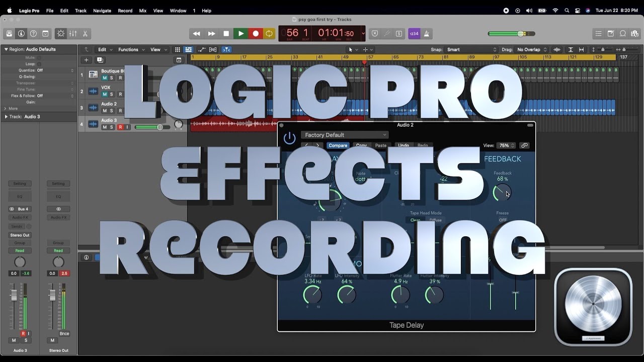The width and height of the screenshot is (644, 362).
Task: Open the Note Pads button
Action: click(611, 34)
